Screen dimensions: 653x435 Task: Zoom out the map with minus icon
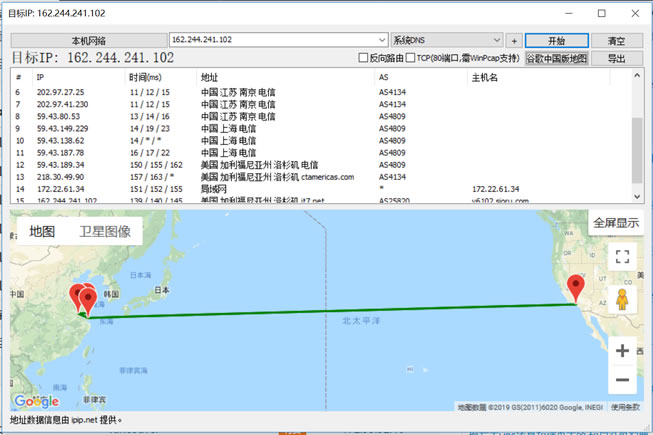click(x=622, y=380)
